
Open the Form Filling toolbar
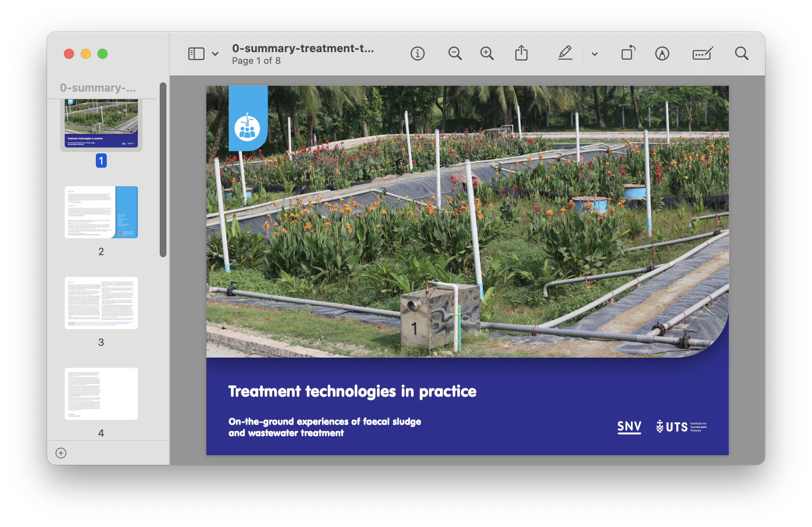702,54
